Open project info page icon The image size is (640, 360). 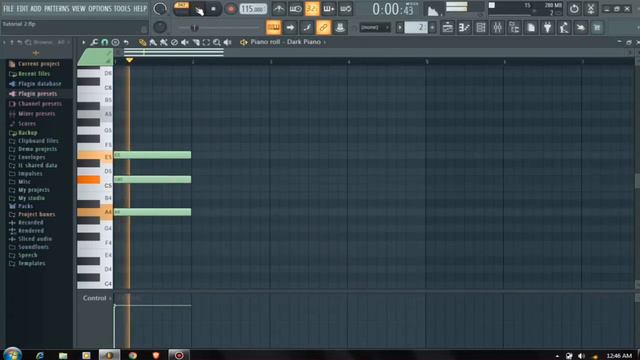click(531, 28)
